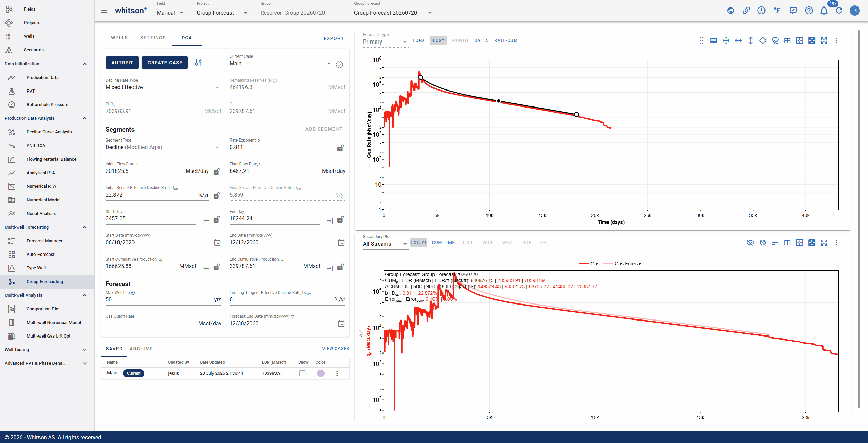
Task: Click the Limiting Tangent Effective Decline Rate field
Action: (x=287, y=300)
